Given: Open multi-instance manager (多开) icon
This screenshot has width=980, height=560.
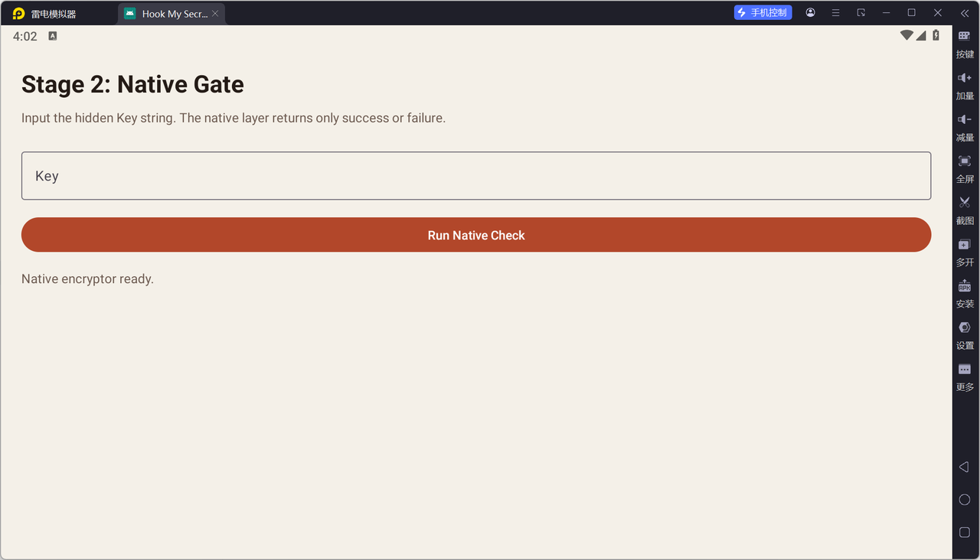Looking at the screenshot, I should click(x=965, y=252).
